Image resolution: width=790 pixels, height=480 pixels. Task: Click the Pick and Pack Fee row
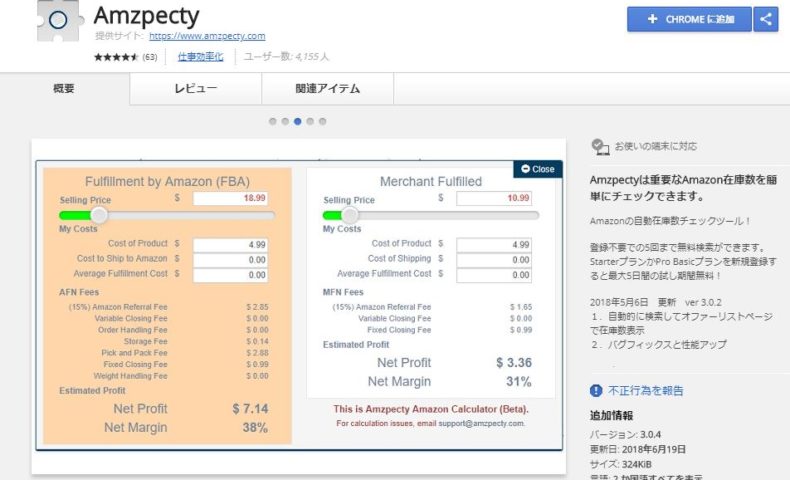(x=184, y=353)
